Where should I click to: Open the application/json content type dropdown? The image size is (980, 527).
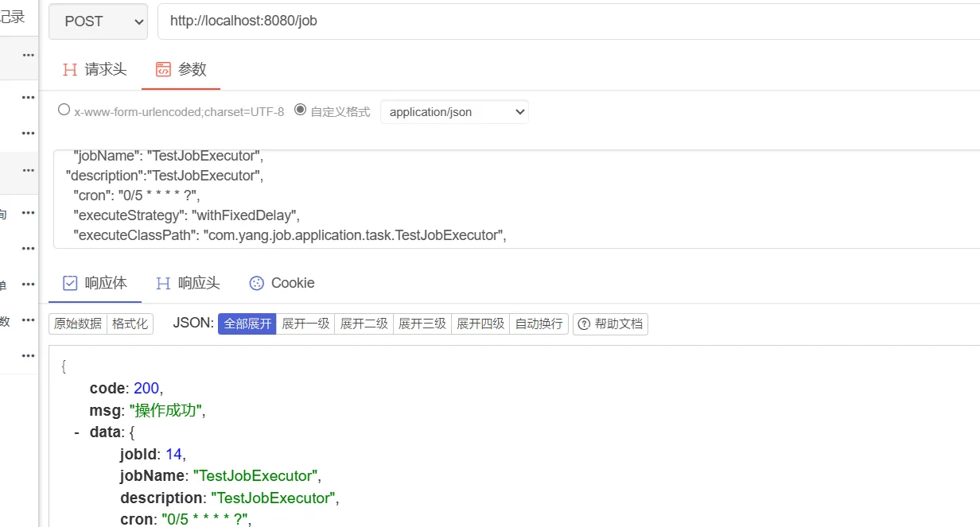(x=454, y=112)
